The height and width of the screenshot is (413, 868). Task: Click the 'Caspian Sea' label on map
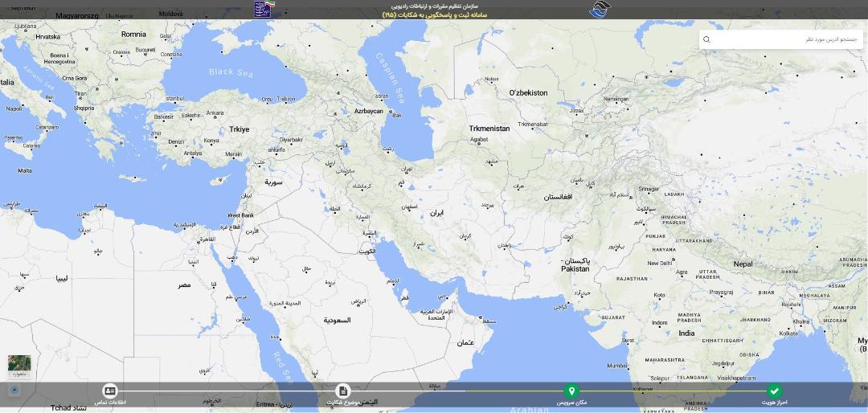389,76
